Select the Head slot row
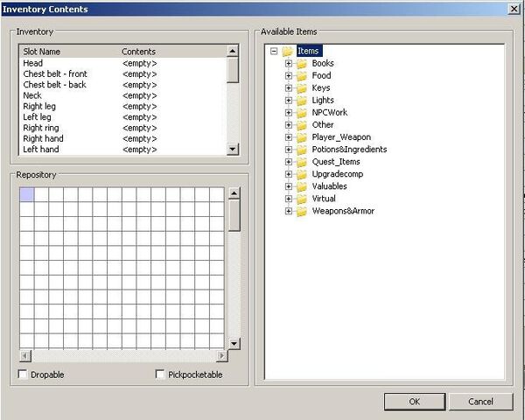Image resolution: width=525 pixels, height=420 pixels. pos(122,63)
